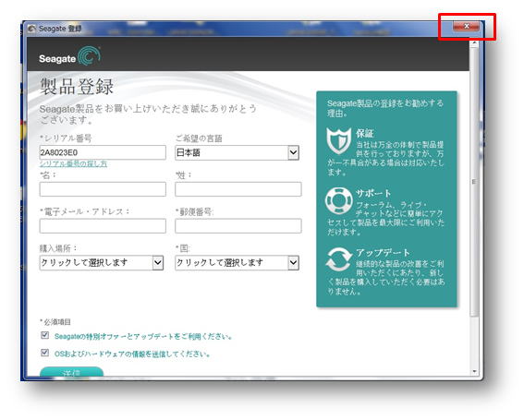Click the vertical scrollbar up arrow
Image resolution: width=524 pixels, height=420 pixels.
coord(474,43)
